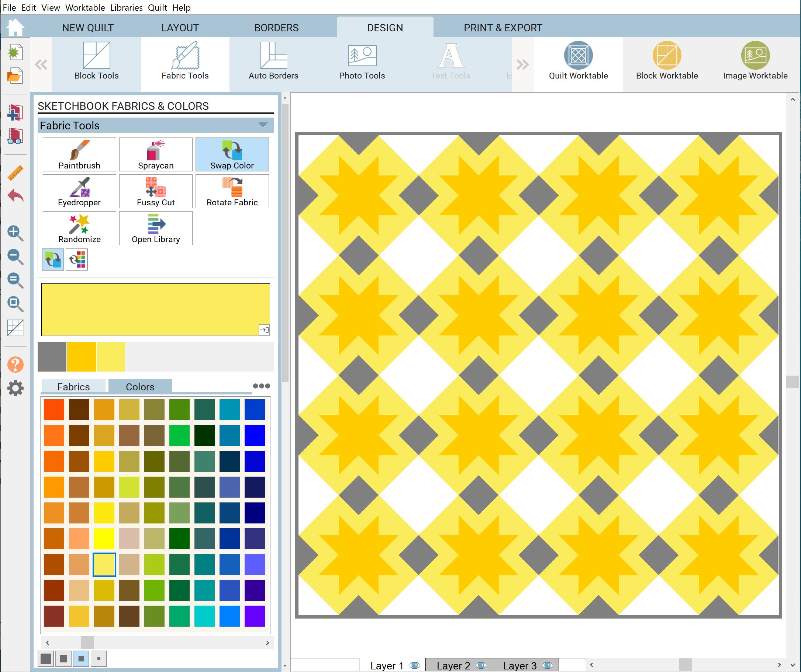Switch to the Fabrics palette tab
Screen dimensions: 801x672
coord(73,387)
